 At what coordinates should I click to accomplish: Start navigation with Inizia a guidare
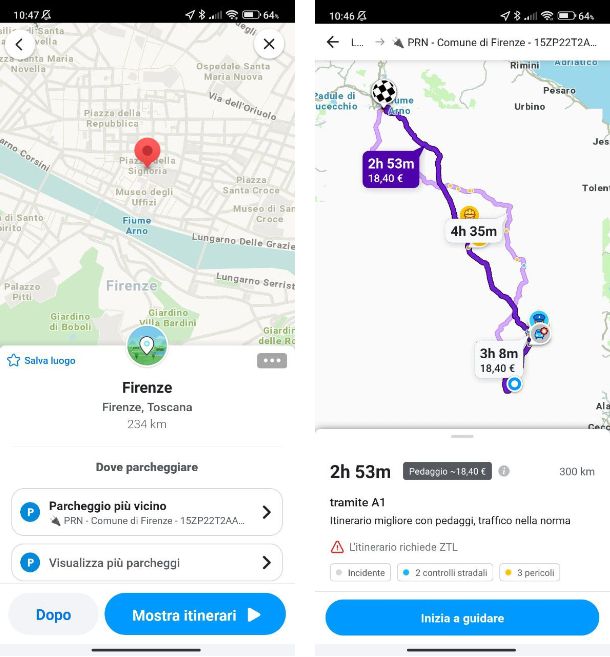(x=462, y=618)
